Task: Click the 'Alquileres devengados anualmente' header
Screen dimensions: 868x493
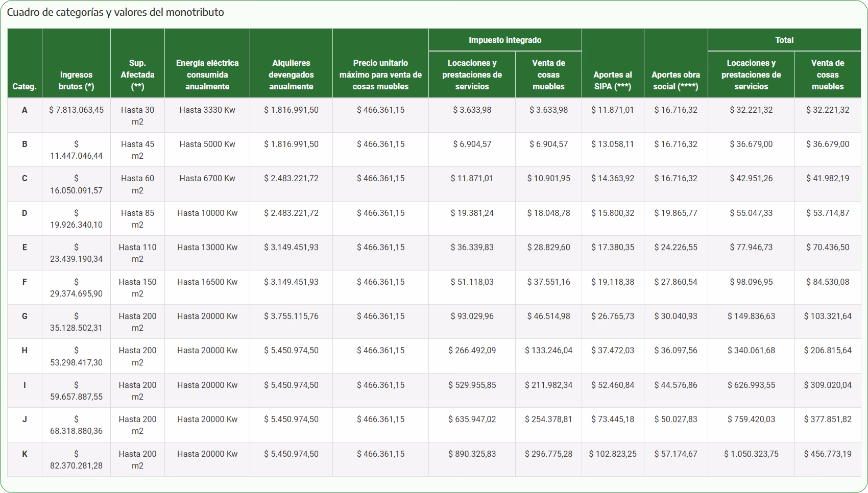Action: coord(291,75)
